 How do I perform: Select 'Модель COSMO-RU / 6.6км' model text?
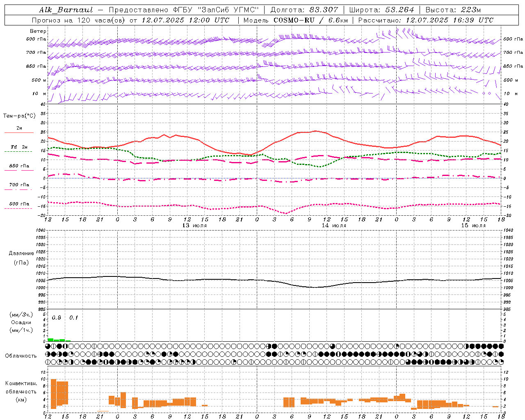[x=295, y=20]
